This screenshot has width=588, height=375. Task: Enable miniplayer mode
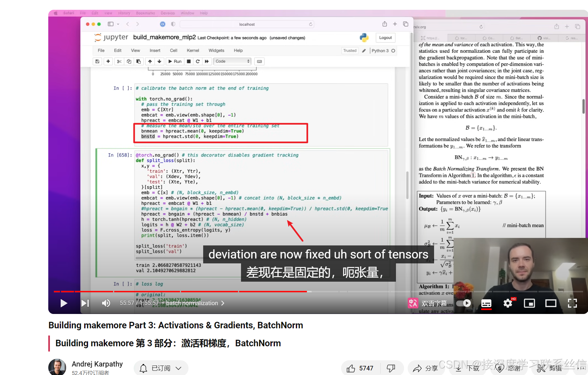point(529,303)
